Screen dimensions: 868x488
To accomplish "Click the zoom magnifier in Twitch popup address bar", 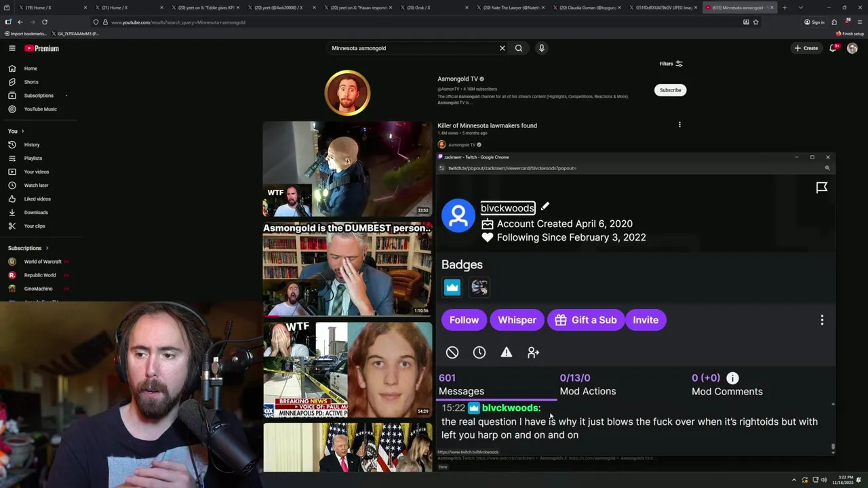I will pyautogui.click(x=827, y=168).
